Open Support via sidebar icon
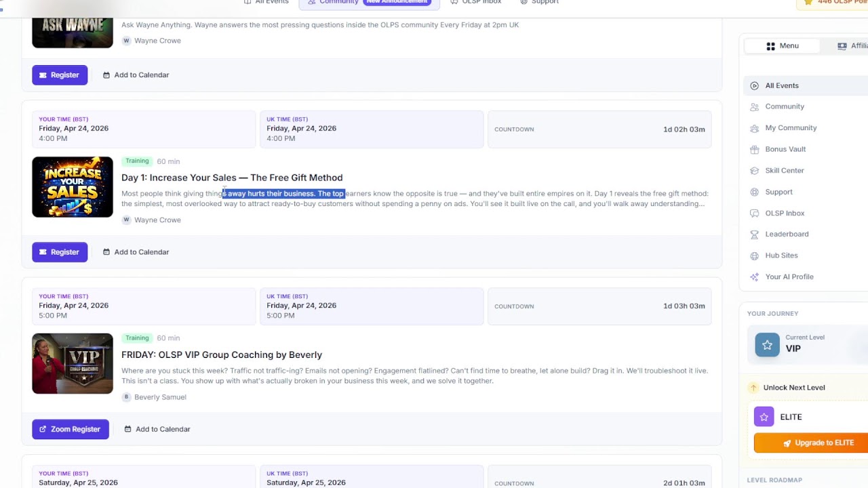Image resolution: width=868 pixels, height=488 pixels. click(x=754, y=192)
